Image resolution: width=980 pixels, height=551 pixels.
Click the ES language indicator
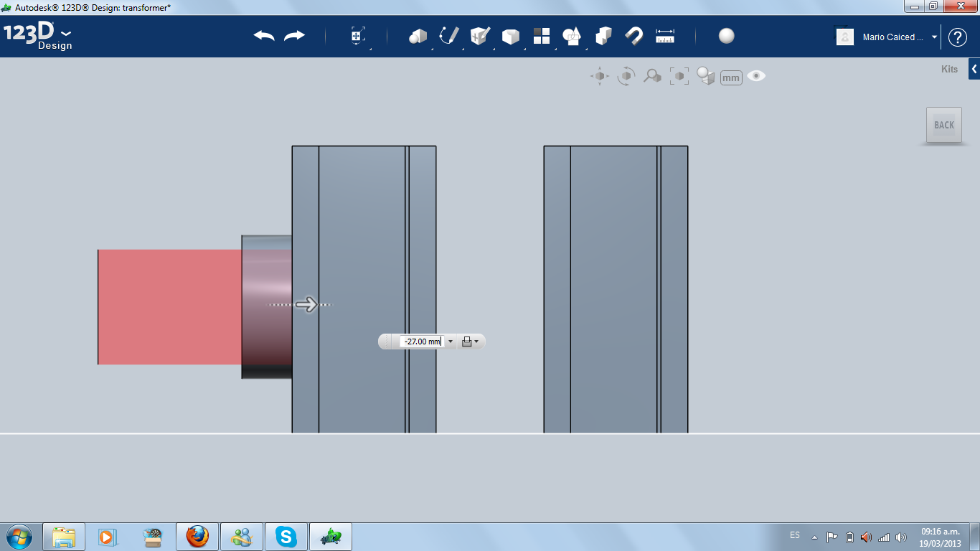[x=795, y=535]
